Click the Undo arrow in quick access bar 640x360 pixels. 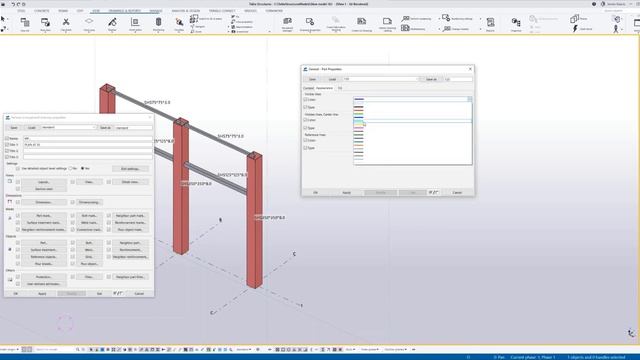pos(13,4)
